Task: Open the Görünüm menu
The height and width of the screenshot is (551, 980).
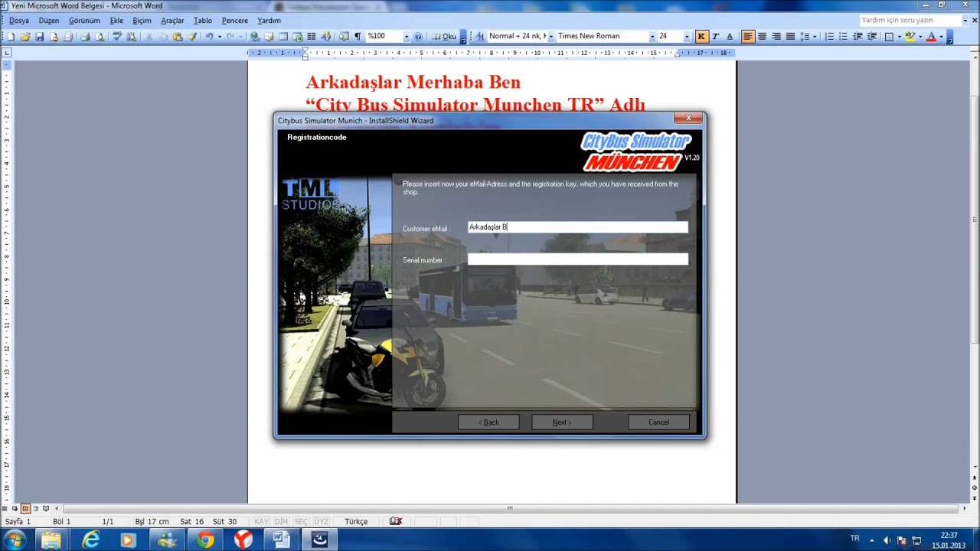Action: [84, 21]
